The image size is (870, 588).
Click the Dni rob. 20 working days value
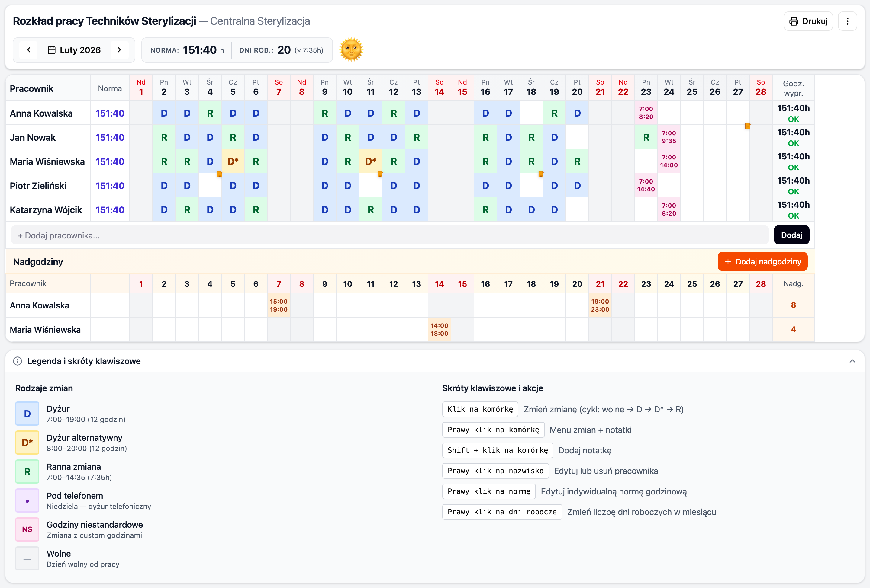pos(284,50)
